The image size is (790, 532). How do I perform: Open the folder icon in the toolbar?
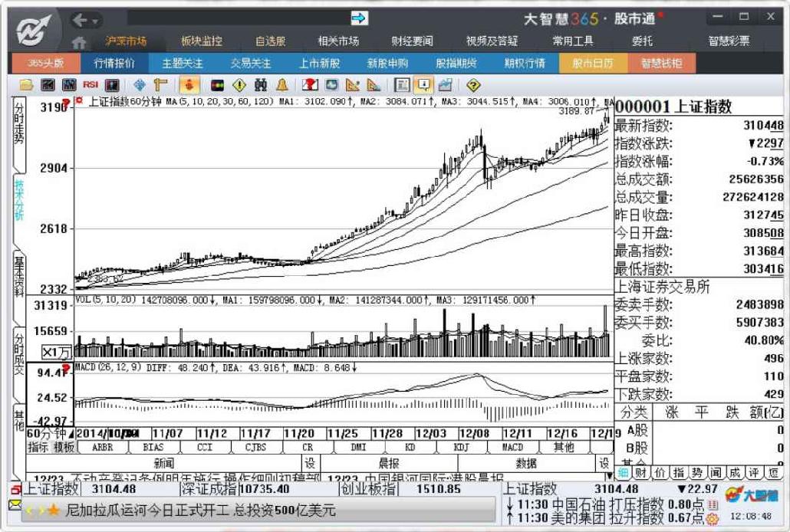click(x=26, y=85)
